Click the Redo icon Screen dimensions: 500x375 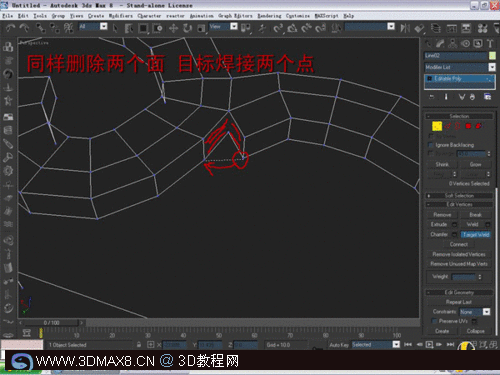pyautogui.click(x=24, y=28)
